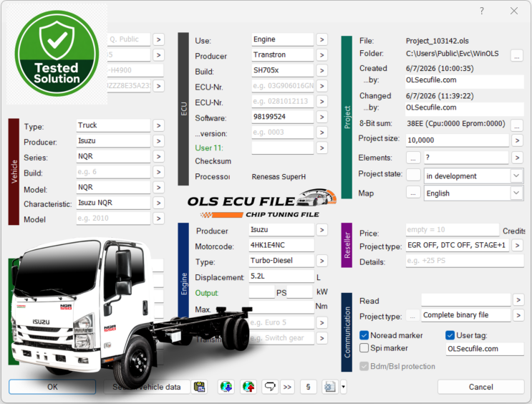This screenshot has height=404, width=532.
Task: Click the arrow beside ECU-Nr. 03G906016GN placeholder
Action: point(322,86)
